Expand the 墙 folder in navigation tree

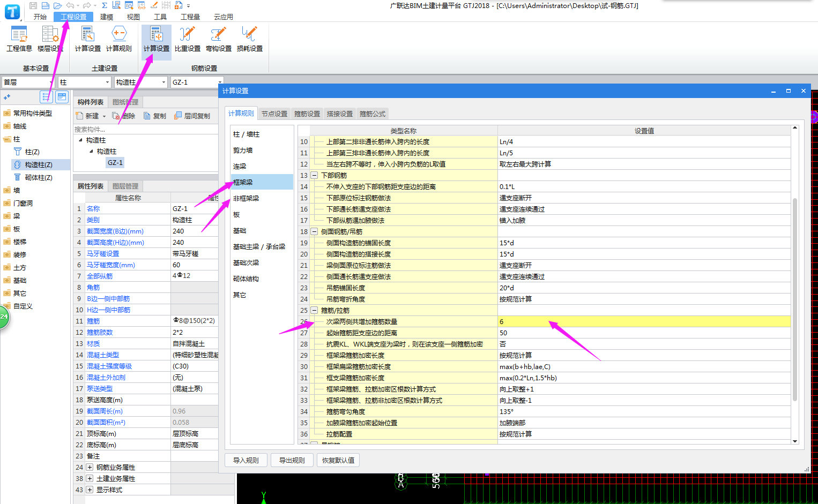pyautogui.click(x=7, y=191)
